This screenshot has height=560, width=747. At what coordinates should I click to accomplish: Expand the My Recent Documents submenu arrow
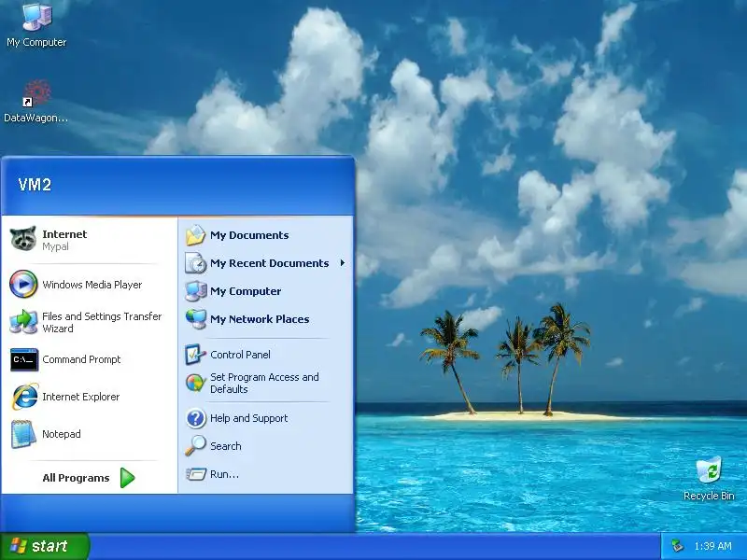coord(342,263)
